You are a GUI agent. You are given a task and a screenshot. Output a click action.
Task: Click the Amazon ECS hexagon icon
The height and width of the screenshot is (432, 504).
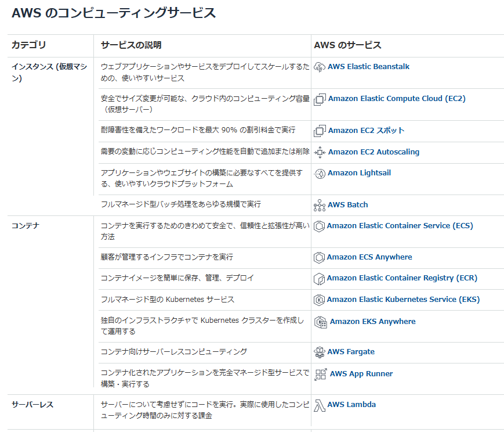318,226
